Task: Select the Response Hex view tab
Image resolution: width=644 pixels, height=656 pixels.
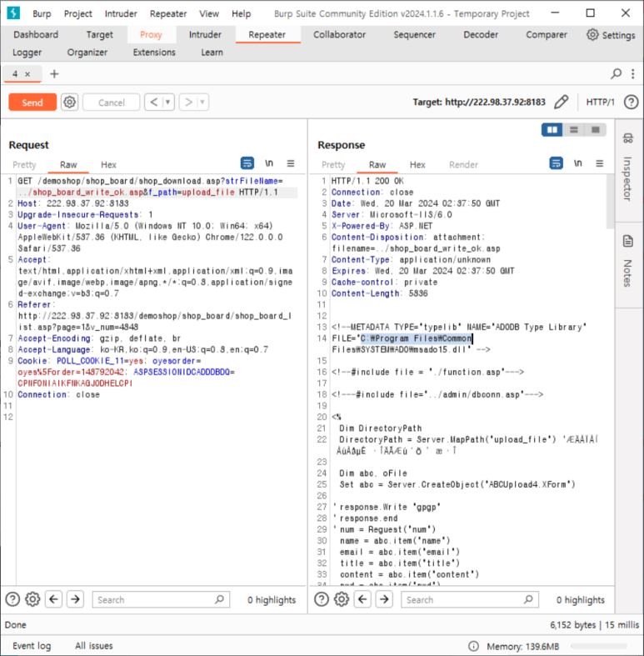Action: tap(417, 165)
